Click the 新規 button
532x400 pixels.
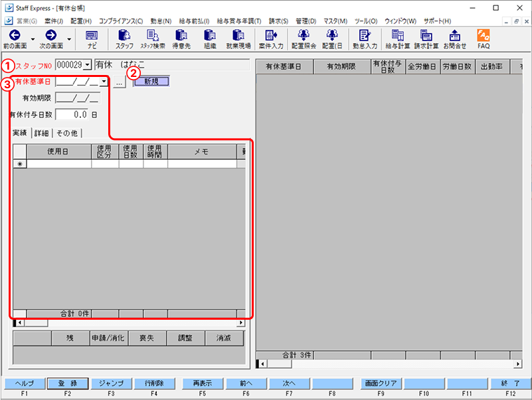click(151, 82)
